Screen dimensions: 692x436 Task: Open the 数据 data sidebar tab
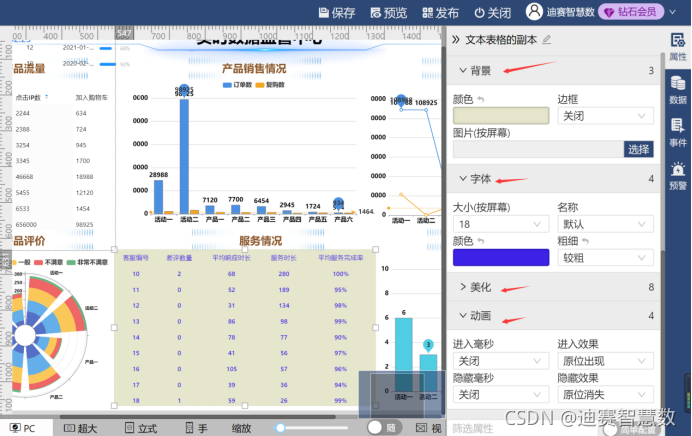point(678,90)
